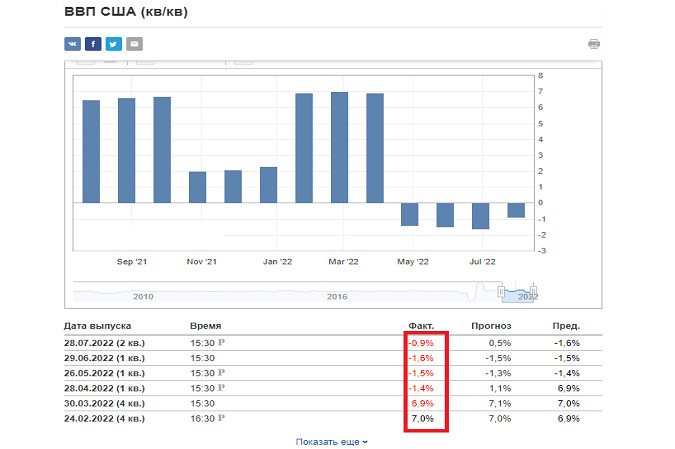Click the left handle of range navigator
This screenshot has height=449, width=675.
click(500, 290)
